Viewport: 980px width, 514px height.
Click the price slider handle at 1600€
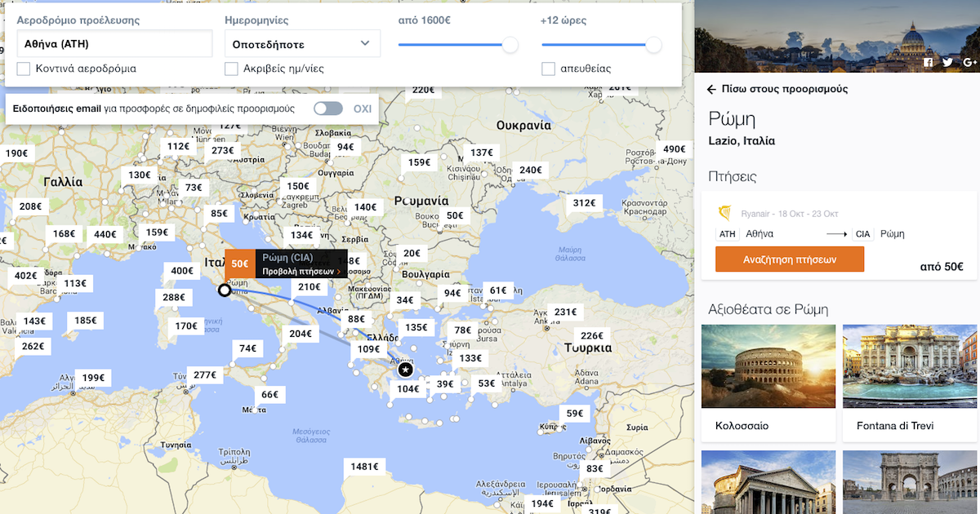tap(510, 45)
